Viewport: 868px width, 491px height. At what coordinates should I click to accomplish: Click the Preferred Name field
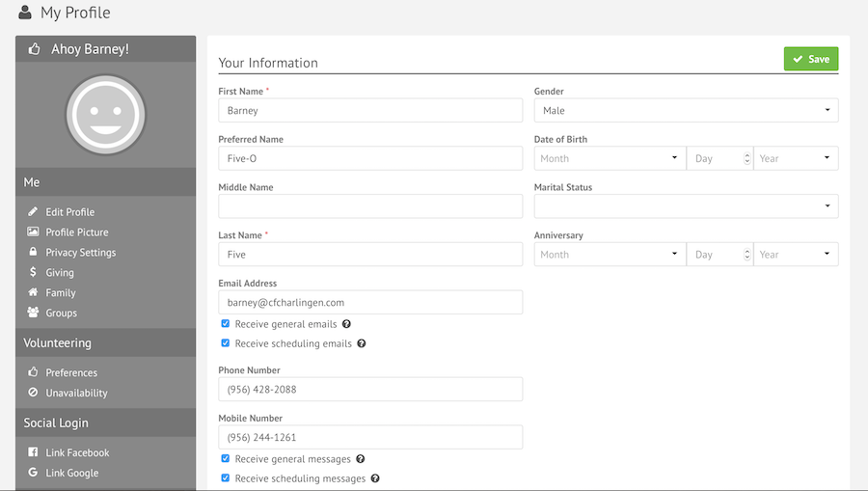(x=370, y=158)
